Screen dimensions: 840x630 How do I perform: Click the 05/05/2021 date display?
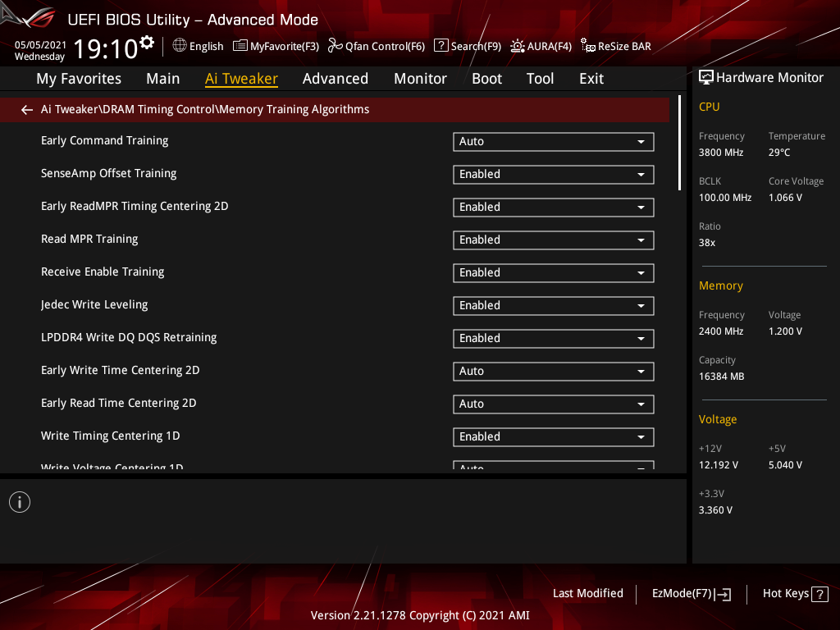click(40, 45)
